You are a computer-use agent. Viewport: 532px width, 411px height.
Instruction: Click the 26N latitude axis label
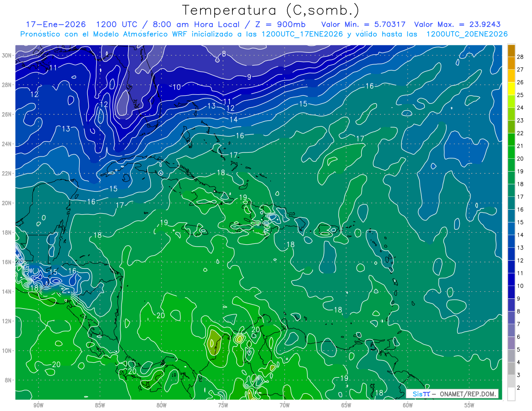pyautogui.click(x=8, y=114)
